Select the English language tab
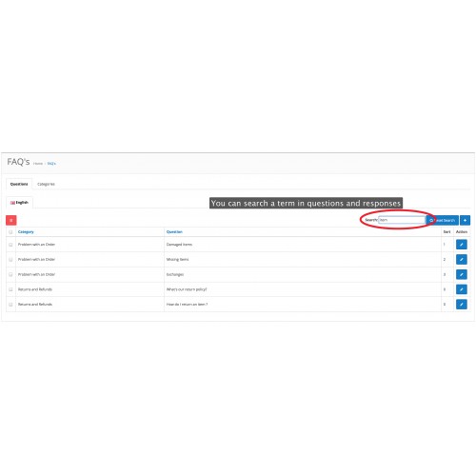This screenshot has width=476, height=476. (x=19, y=203)
